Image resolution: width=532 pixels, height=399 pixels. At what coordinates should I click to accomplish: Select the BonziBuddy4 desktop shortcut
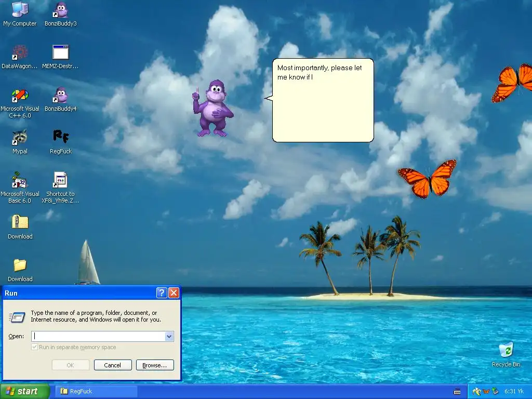(61, 99)
